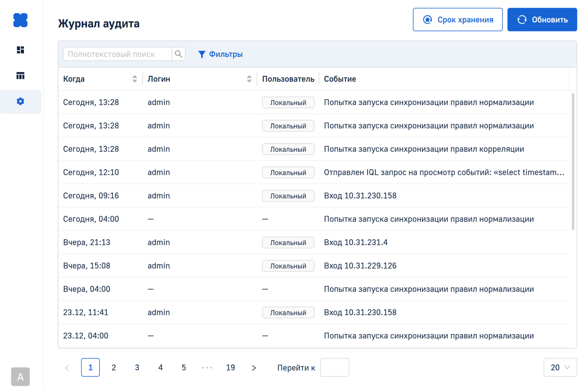Expand the Фильтры filter panel
The image size is (588, 391).
(x=220, y=54)
